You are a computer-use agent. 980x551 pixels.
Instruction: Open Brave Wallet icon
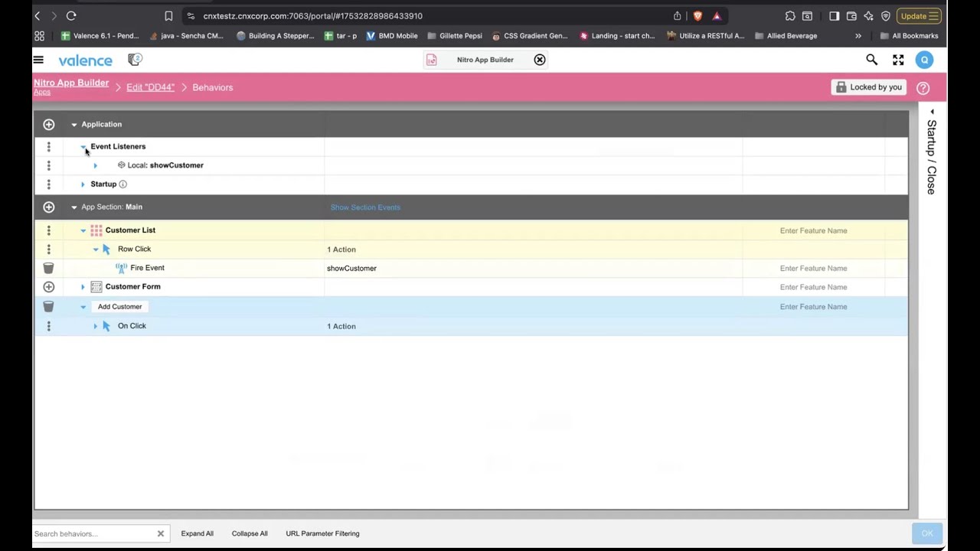pos(851,15)
